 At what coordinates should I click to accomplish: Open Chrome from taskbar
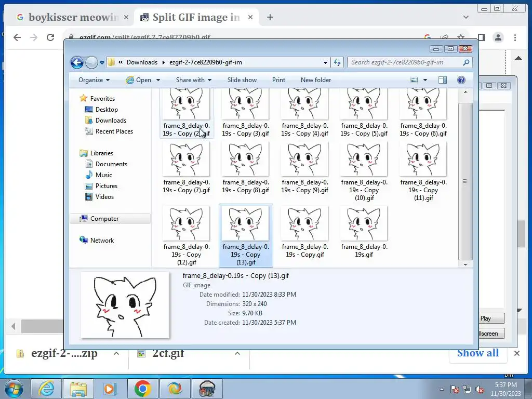(142, 389)
